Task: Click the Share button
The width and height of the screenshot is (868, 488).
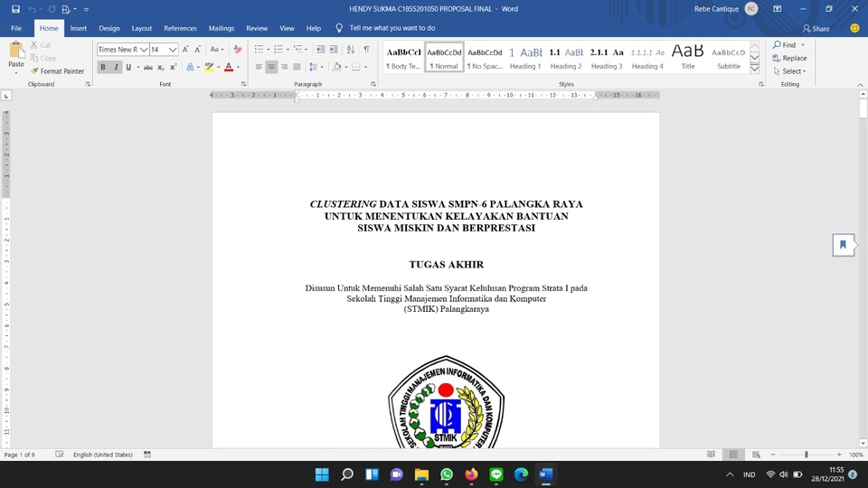Action: coord(816,28)
